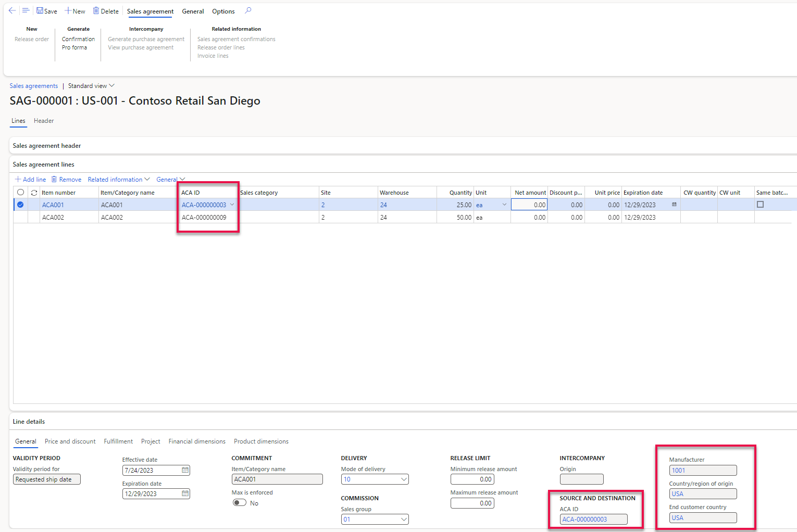
Task: Click into the Minimum release amount field
Action: 472,479
